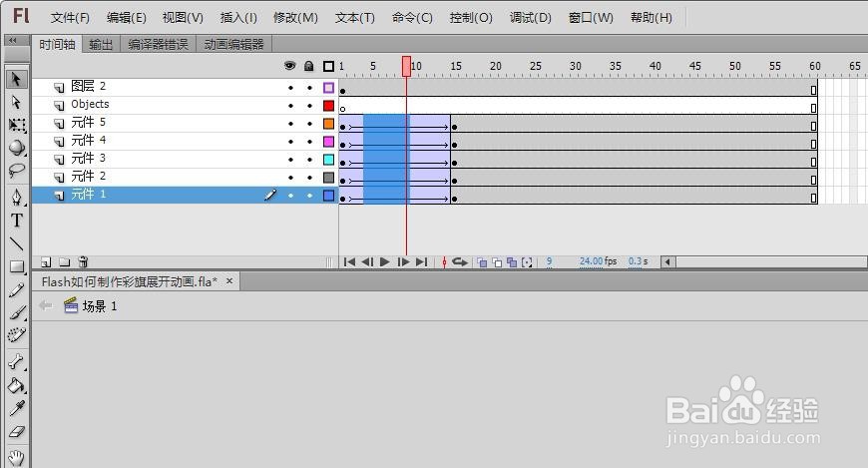The image size is (868, 468).
Task: Toggle visibility dot of 图层 2
Action: tap(290, 88)
